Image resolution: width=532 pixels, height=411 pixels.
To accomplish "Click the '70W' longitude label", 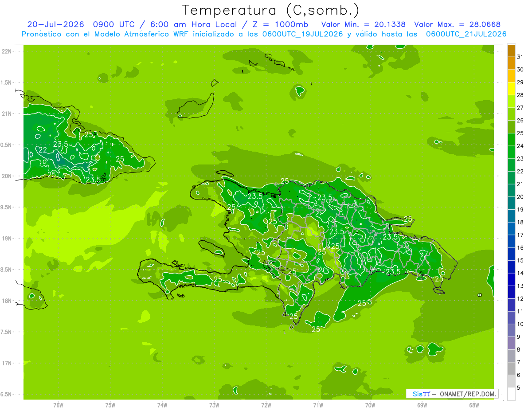I will [370, 405].
